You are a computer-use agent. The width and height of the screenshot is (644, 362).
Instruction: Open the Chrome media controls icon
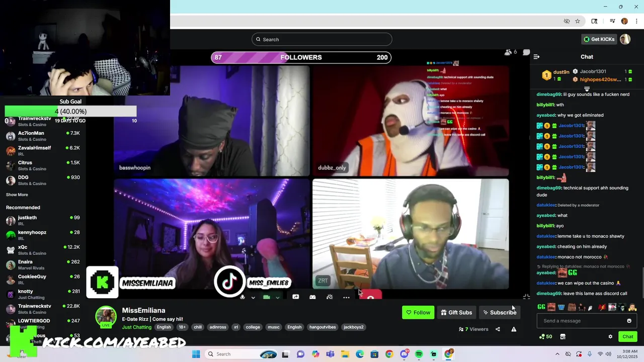pos(612,21)
